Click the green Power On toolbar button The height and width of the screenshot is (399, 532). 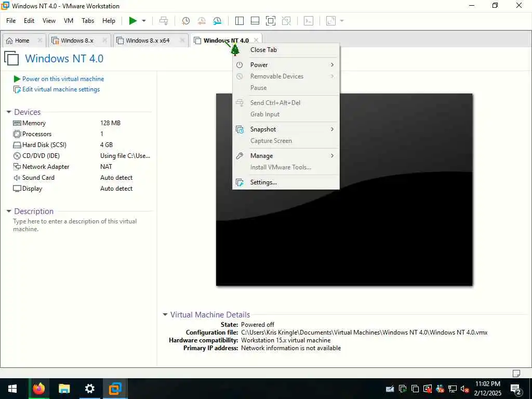(132, 21)
